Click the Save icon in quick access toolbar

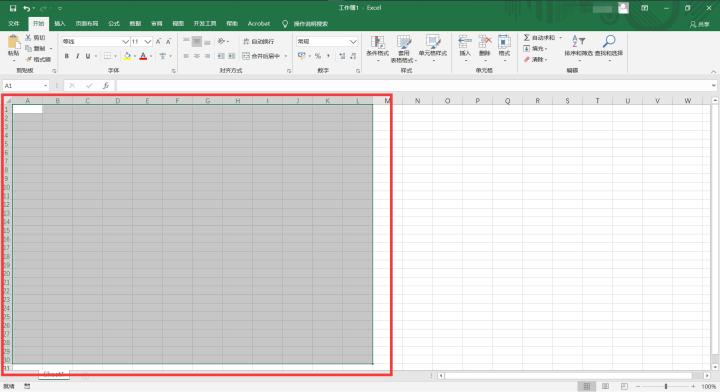point(13,8)
